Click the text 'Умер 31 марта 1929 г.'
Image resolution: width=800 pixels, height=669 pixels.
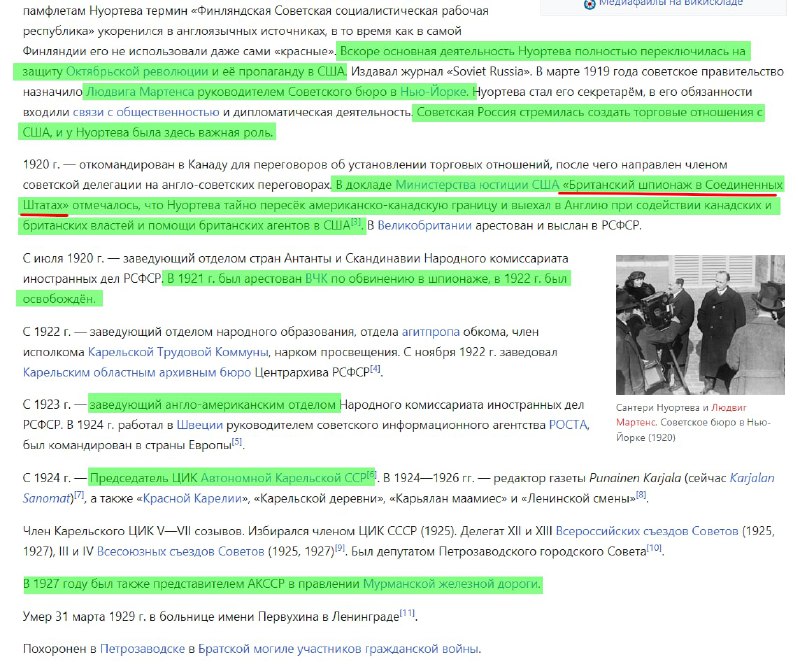(85, 617)
